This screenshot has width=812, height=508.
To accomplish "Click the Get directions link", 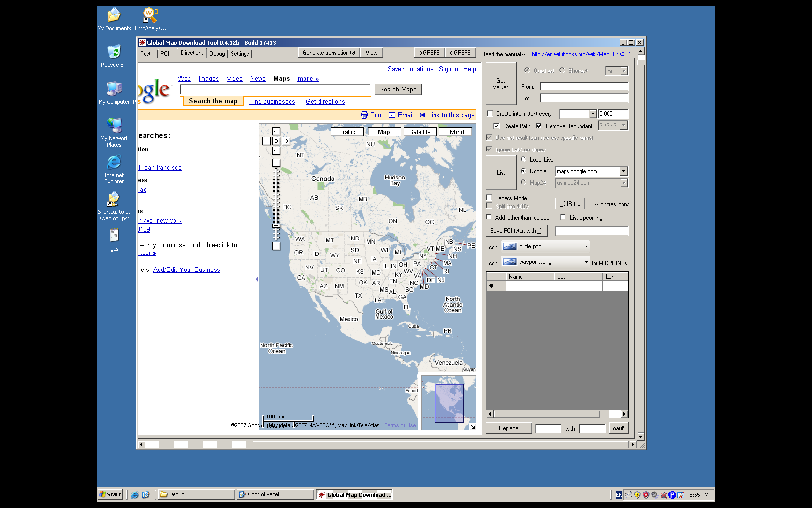I will [325, 102].
